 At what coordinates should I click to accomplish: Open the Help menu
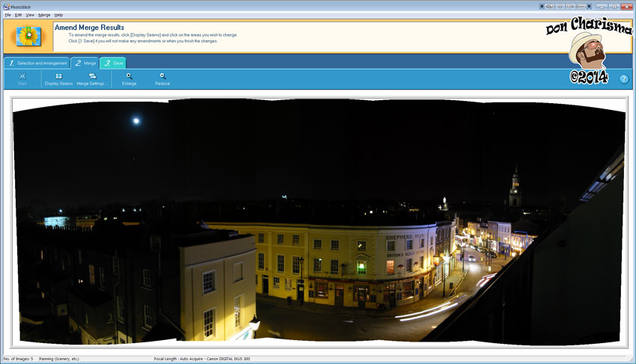coord(58,15)
